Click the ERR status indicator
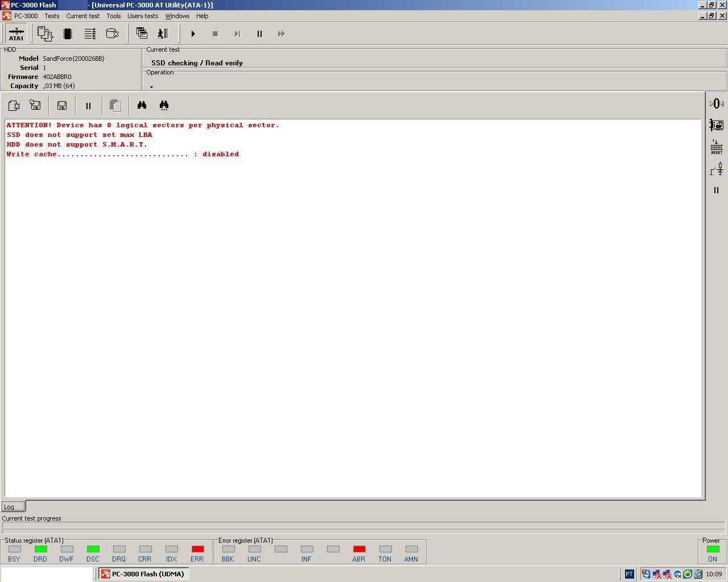Screen dimensions: 728x582 tap(197, 549)
